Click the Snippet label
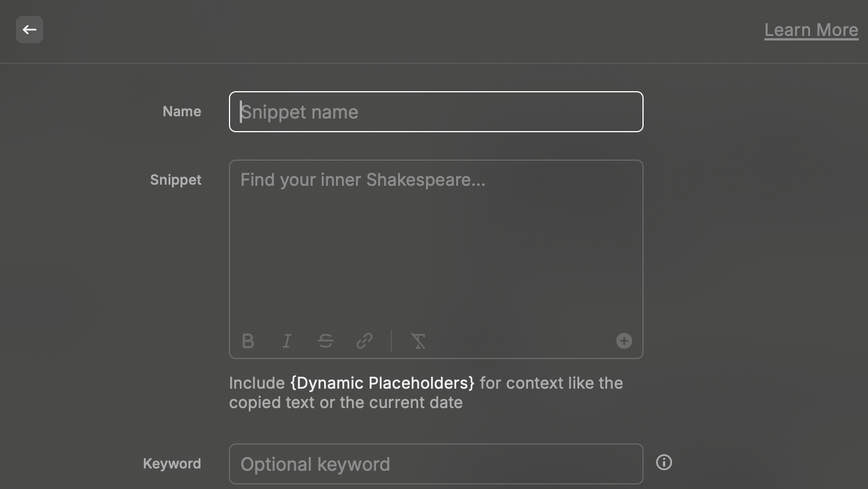 pos(175,180)
